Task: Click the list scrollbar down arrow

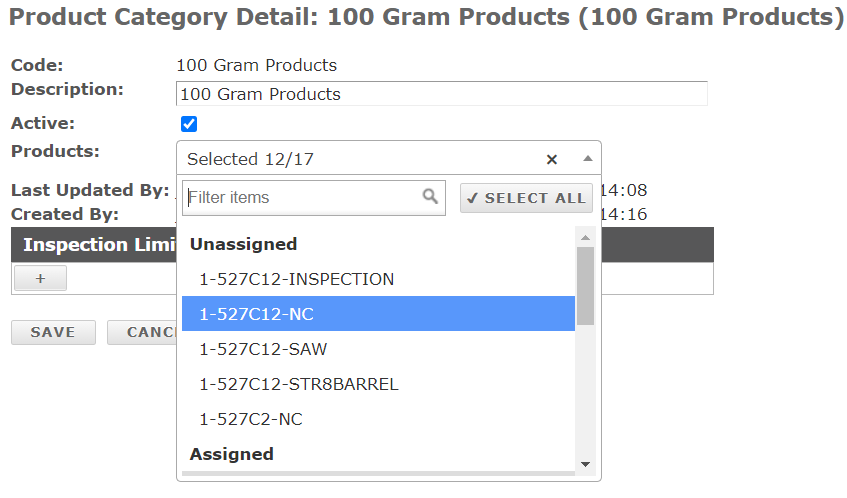Action: click(586, 464)
